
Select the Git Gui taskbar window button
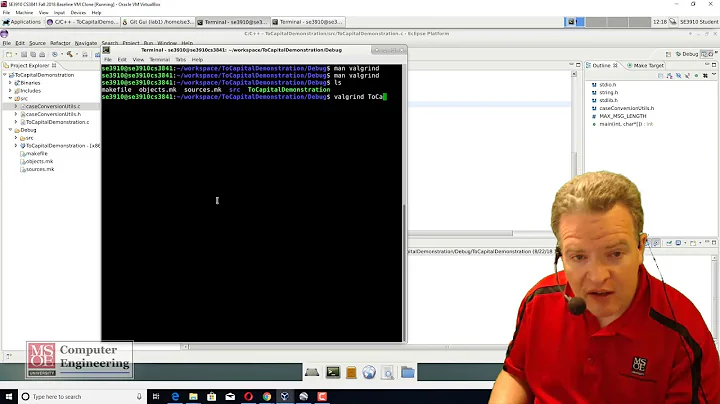[160, 21]
